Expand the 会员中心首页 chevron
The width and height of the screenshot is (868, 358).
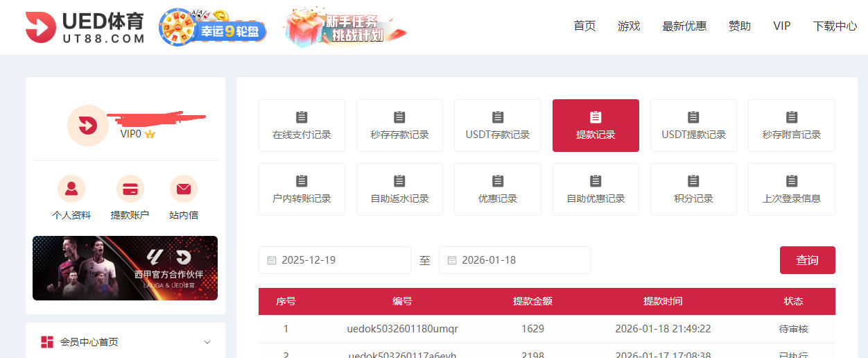click(207, 342)
